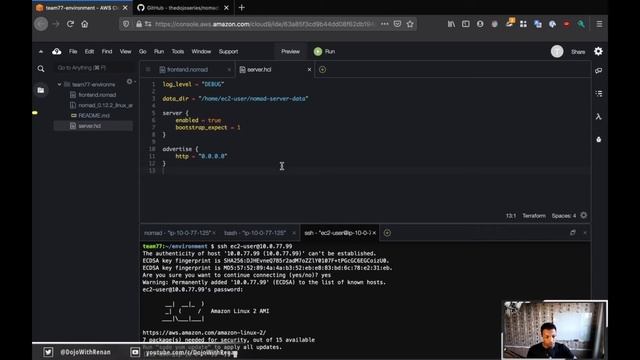Open the Tools menu
640x360 pixels.
tap(178, 51)
